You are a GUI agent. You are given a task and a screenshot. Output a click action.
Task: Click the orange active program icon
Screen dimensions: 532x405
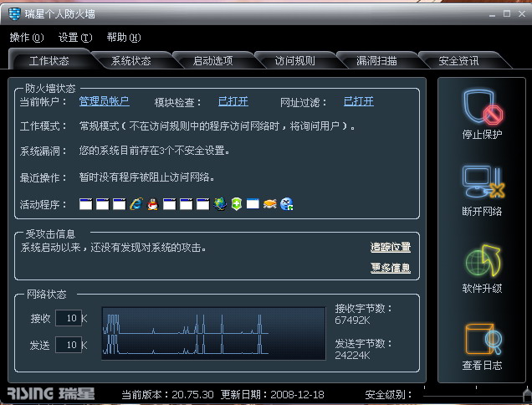(269, 204)
